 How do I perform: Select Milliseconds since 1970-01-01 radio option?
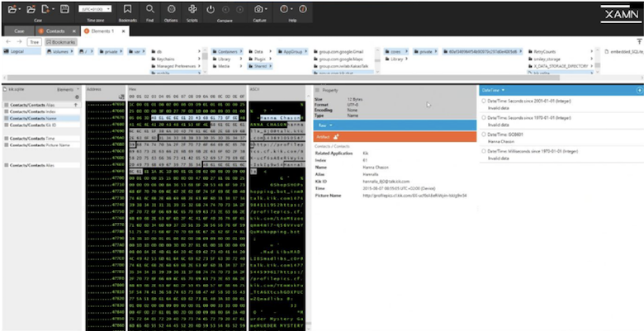coord(483,152)
